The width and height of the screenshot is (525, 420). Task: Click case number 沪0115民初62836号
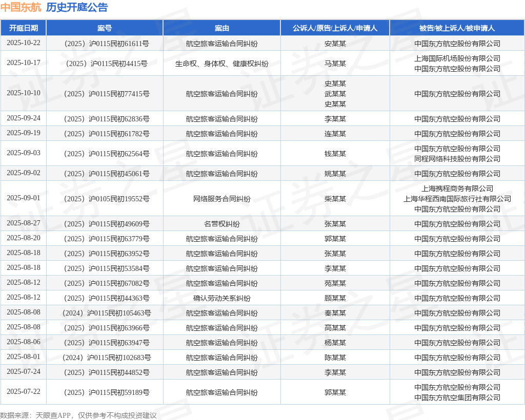click(x=107, y=119)
